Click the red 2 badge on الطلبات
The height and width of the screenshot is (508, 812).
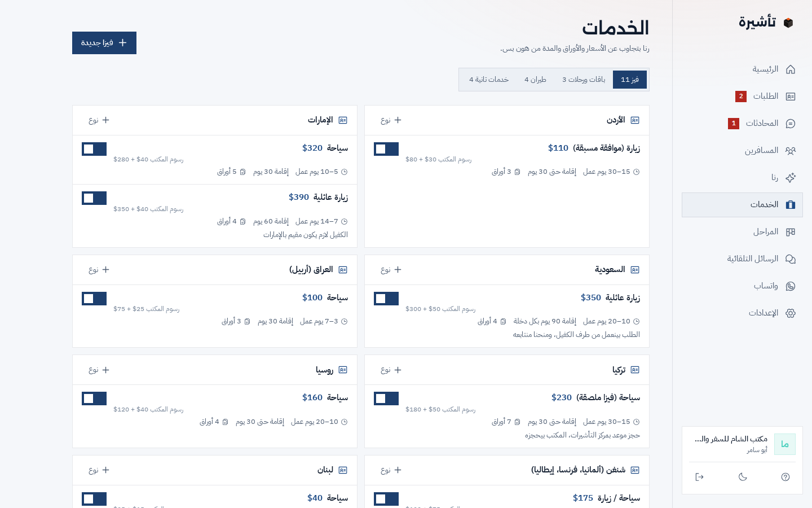[741, 97]
